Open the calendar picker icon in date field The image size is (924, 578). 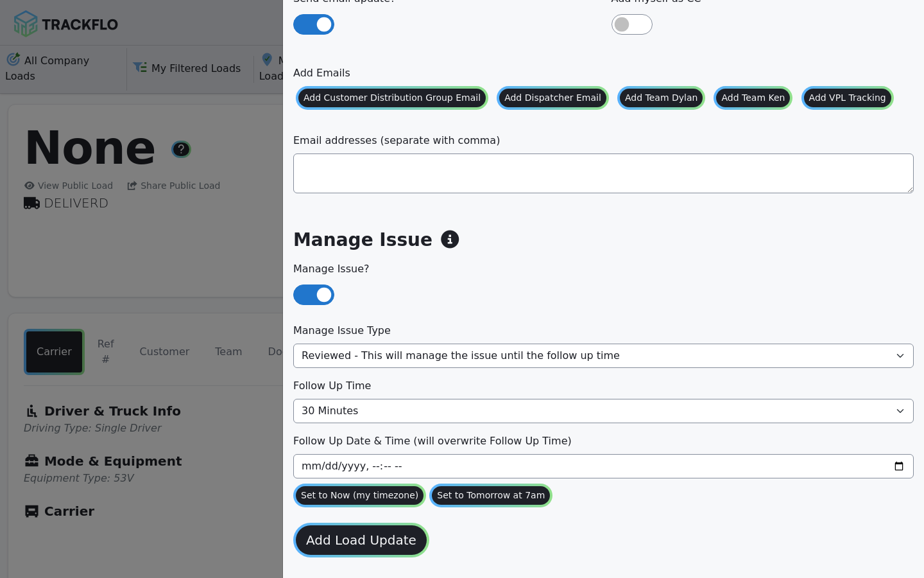[x=899, y=466]
